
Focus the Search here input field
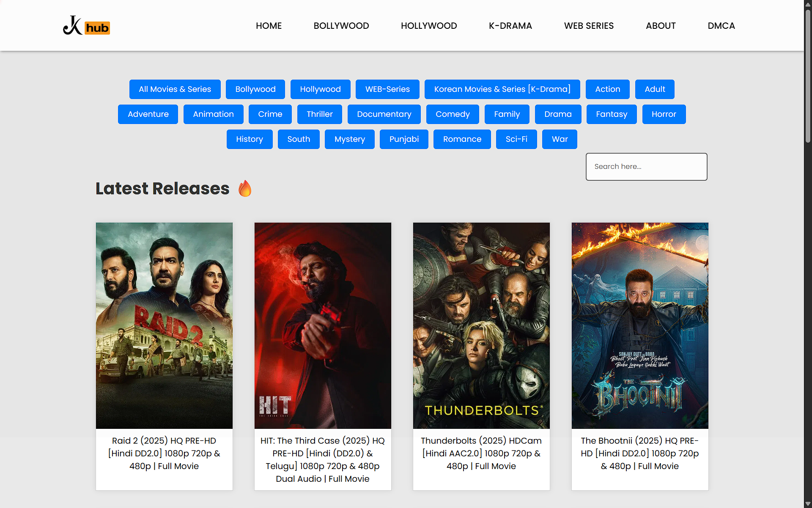click(646, 167)
